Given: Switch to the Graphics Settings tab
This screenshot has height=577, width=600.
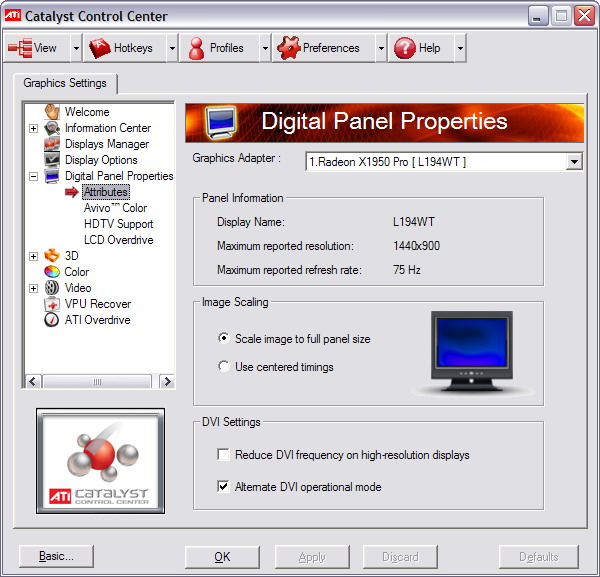Looking at the screenshot, I should coord(65,83).
